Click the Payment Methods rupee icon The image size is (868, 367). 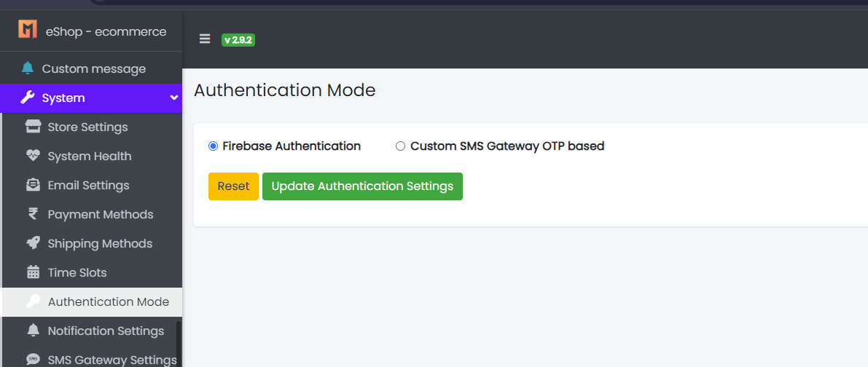(x=33, y=214)
